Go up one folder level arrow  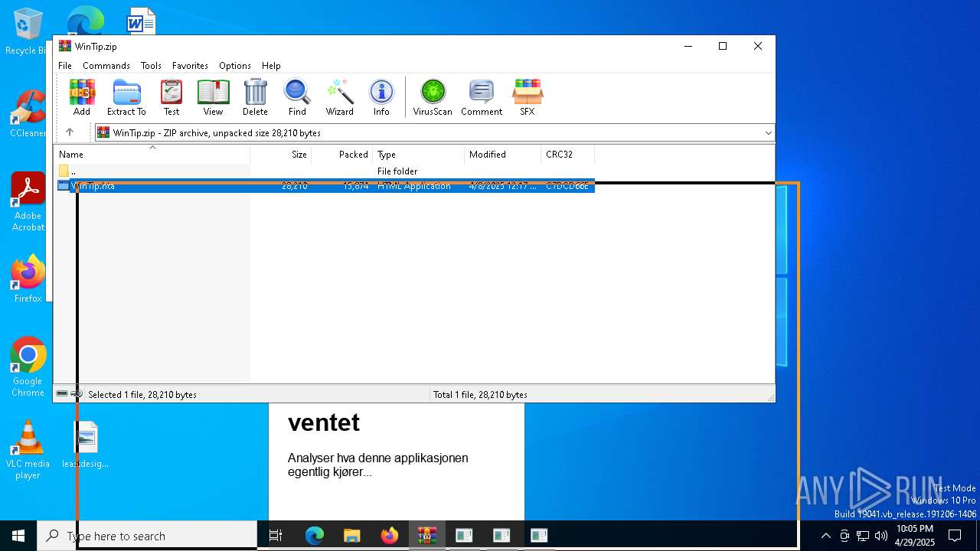tap(70, 132)
